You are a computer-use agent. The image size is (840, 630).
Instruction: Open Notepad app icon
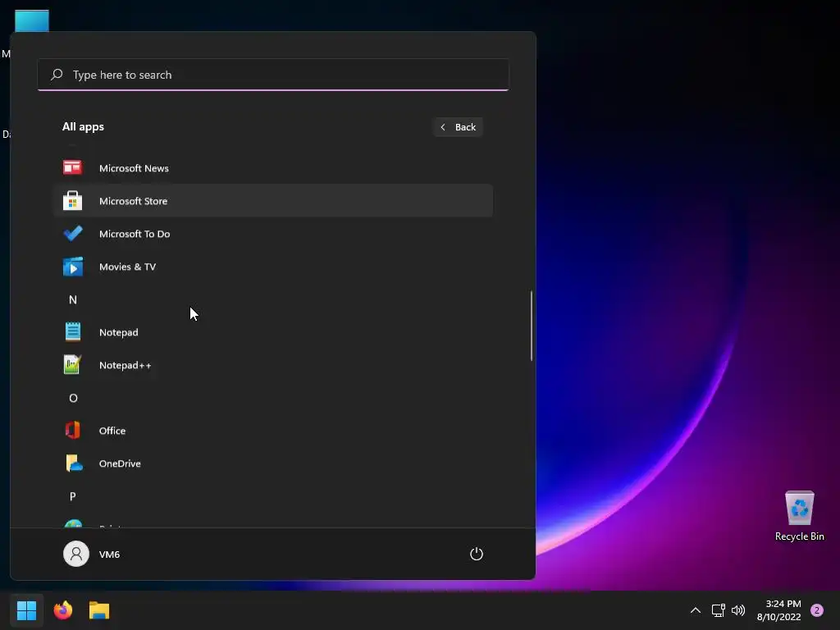coord(72,331)
